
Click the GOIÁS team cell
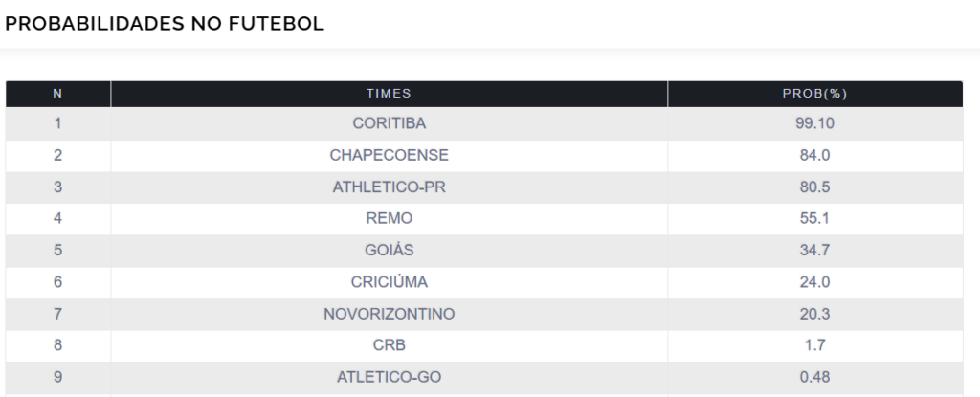(x=389, y=250)
